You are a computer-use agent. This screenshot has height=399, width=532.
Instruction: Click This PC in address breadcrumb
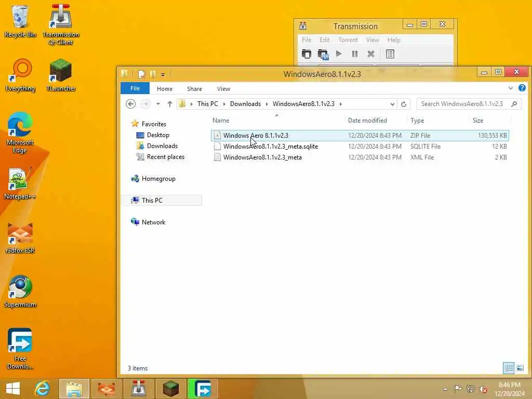pos(208,104)
